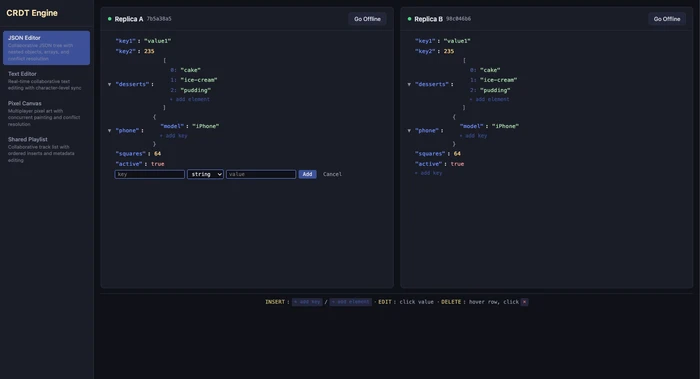Click the "desserts" key in Replica B
This screenshot has width=700, height=379.
pos(432,84)
